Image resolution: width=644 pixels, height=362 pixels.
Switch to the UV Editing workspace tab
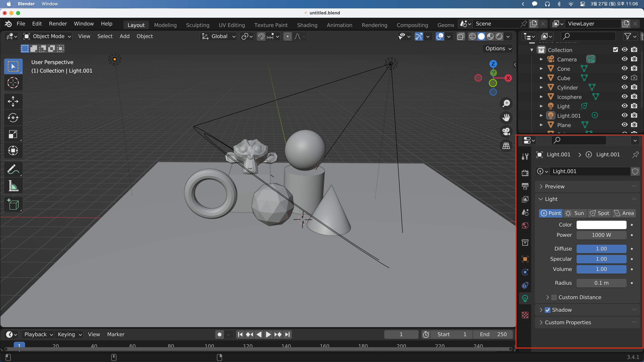(232, 25)
